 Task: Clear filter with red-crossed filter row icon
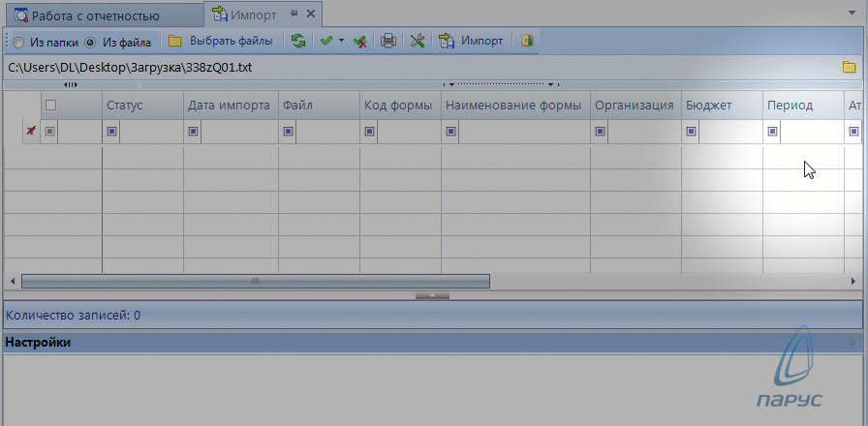coord(32,132)
